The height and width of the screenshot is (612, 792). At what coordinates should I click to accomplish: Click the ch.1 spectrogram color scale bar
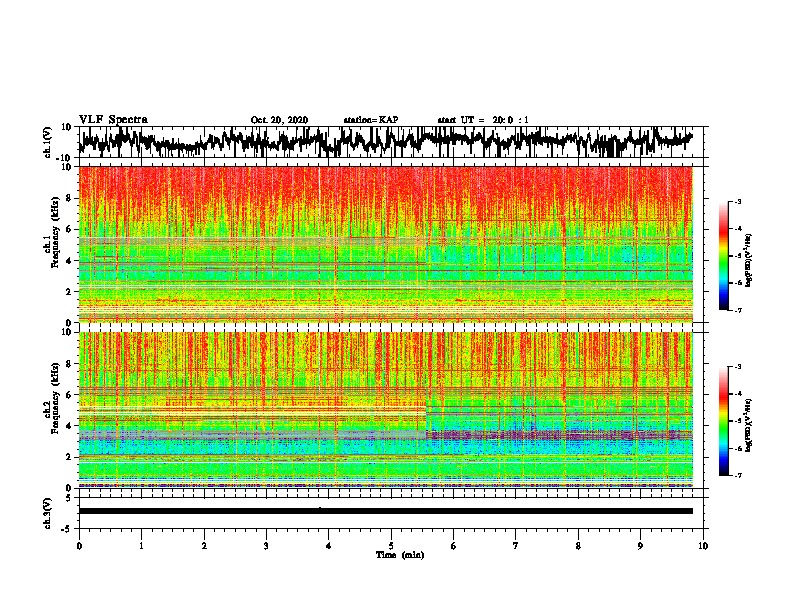pos(723,256)
